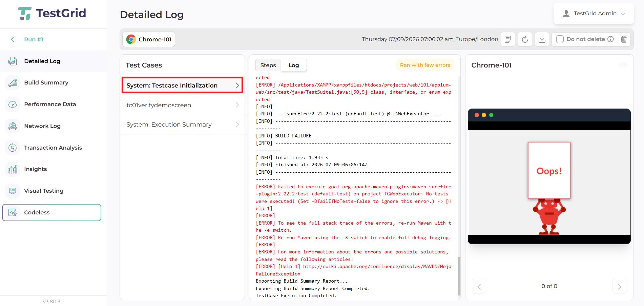Expand tc01verifydemoscreen chevron
The width and height of the screenshot is (644, 306).
tap(237, 105)
